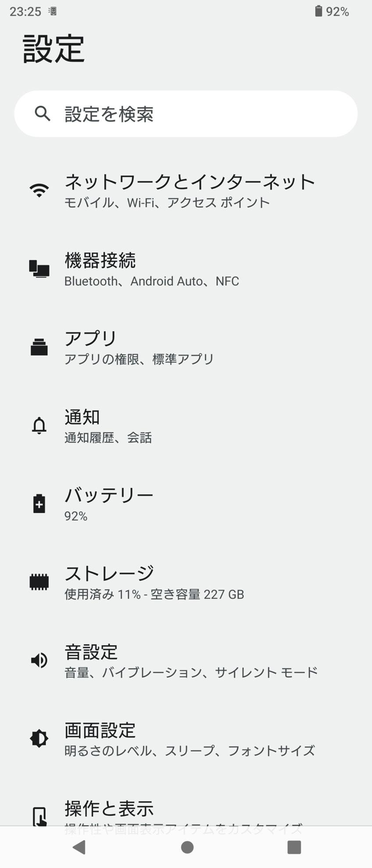Tap the notification bell icon
372x868 pixels.
point(39,425)
